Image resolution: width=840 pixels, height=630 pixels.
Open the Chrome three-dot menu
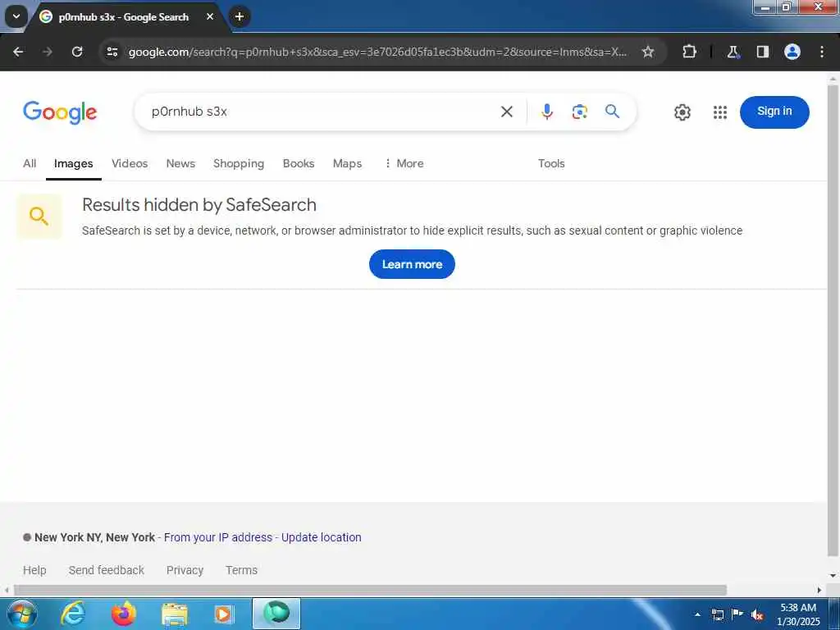pos(822,52)
